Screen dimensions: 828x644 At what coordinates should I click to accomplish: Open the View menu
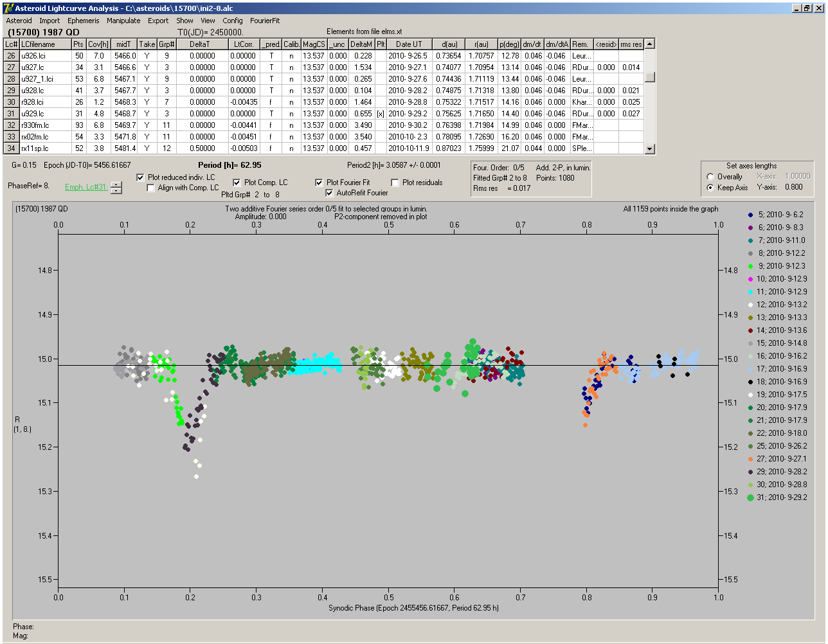pos(208,21)
